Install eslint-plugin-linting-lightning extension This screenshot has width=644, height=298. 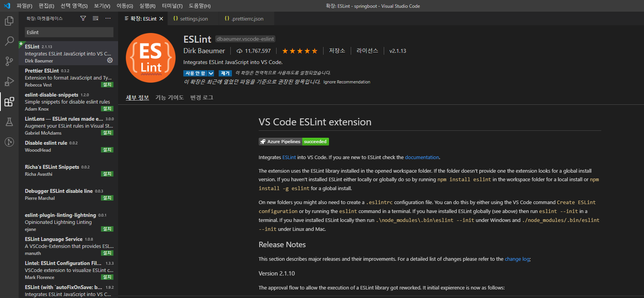[107, 229]
